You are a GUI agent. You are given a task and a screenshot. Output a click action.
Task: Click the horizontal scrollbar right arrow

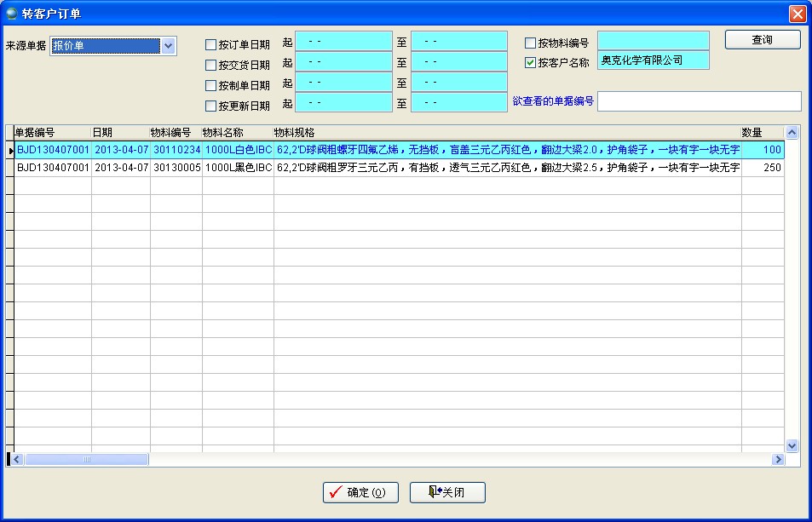pos(778,460)
